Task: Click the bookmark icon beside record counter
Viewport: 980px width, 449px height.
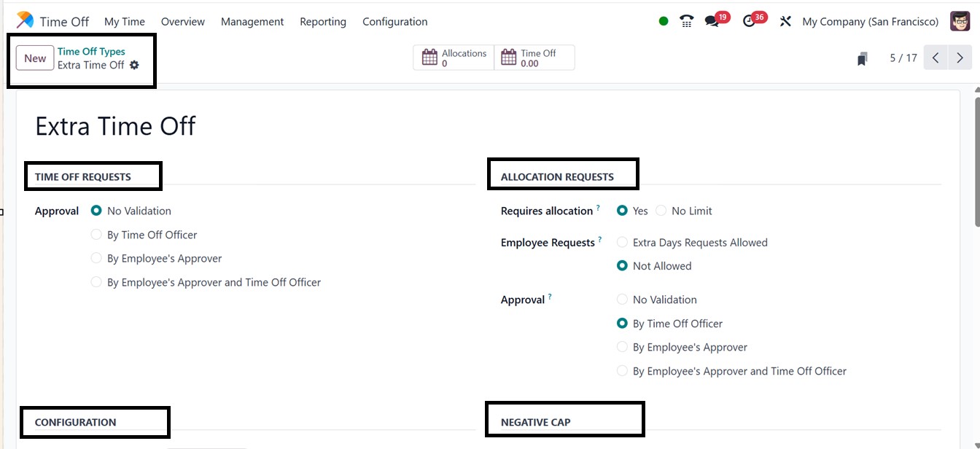Action: (862, 59)
